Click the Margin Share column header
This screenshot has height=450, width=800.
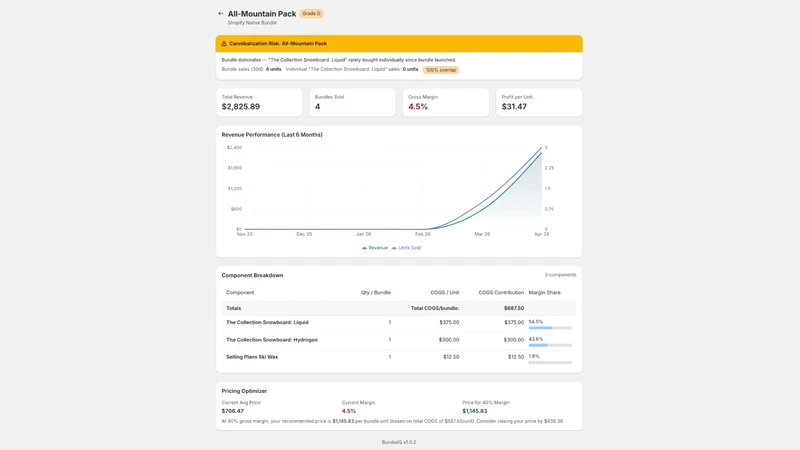point(544,293)
